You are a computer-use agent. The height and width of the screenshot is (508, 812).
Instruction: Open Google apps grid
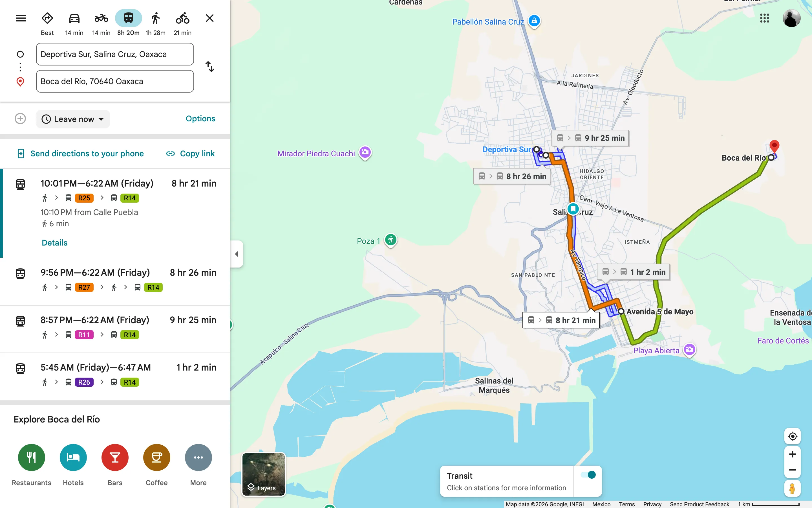(x=764, y=18)
